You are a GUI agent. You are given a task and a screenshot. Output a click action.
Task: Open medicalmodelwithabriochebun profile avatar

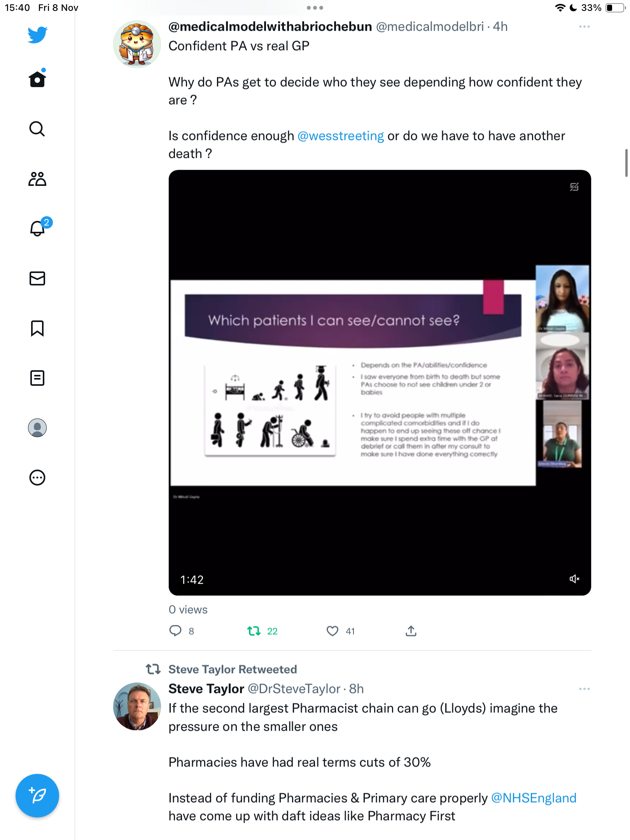tap(137, 44)
